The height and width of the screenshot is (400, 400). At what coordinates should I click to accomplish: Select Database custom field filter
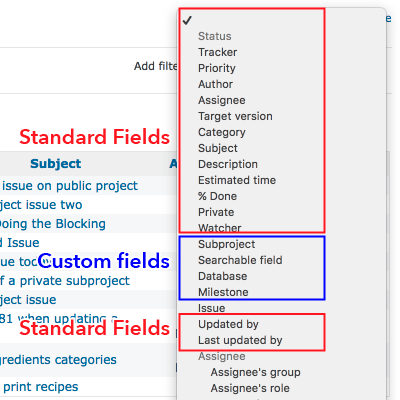tap(223, 276)
